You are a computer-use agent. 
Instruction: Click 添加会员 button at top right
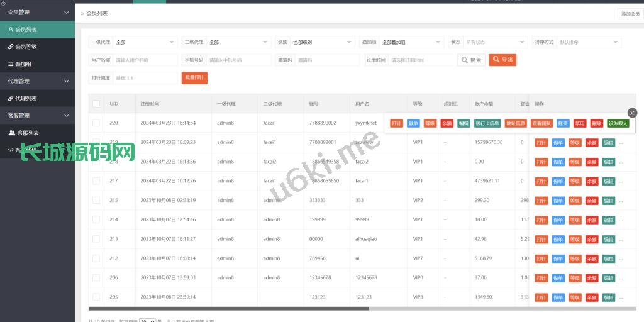630,13
